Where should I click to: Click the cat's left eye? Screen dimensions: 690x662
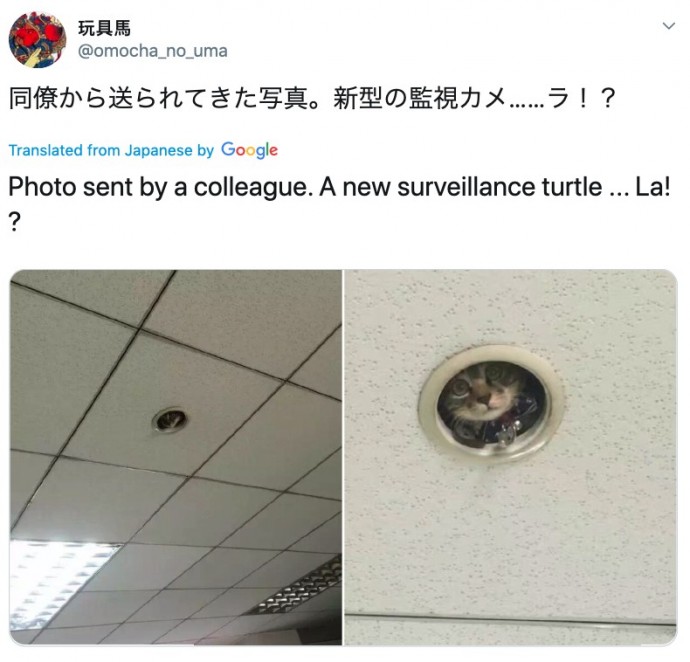[461, 386]
